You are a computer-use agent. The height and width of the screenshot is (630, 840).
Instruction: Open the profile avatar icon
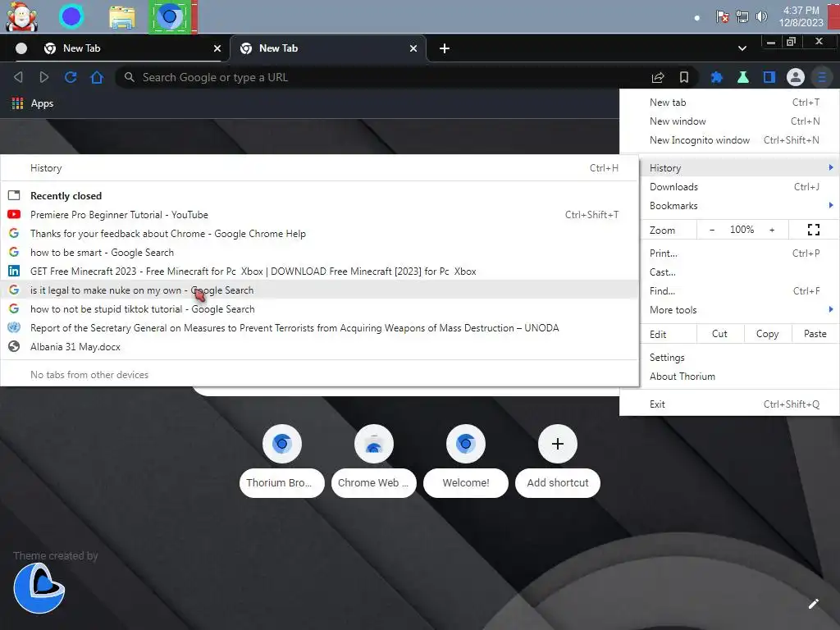(x=796, y=77)
